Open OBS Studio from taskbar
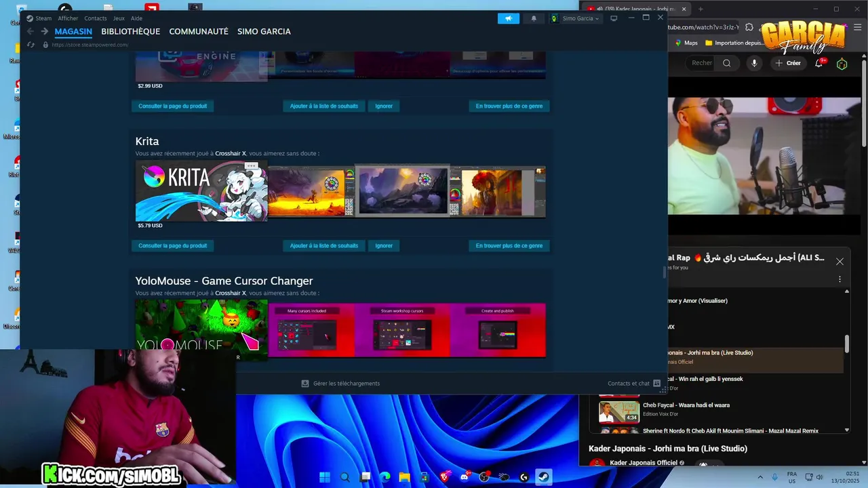Screen dimensions: 868x488 [x=484, y=477]
